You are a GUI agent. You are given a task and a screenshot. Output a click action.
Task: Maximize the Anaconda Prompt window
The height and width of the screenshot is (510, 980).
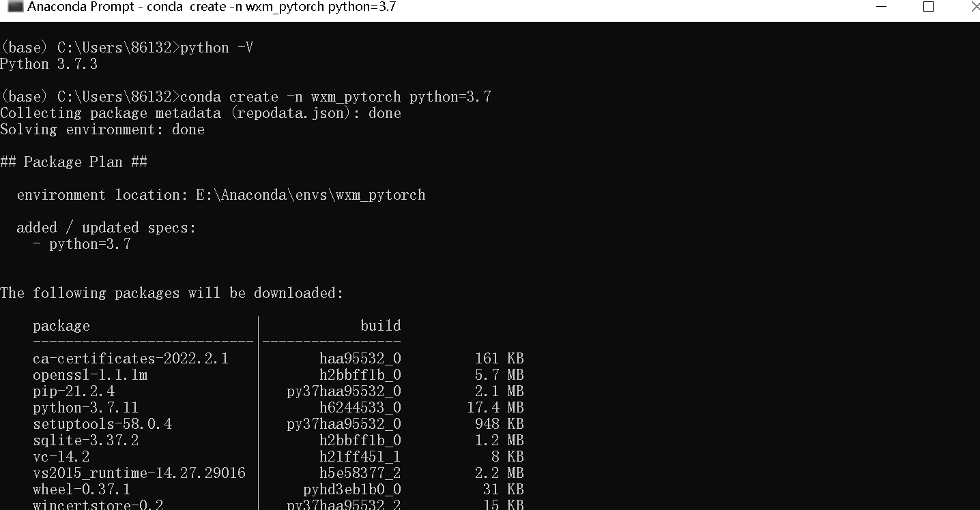tap(928, 7)
